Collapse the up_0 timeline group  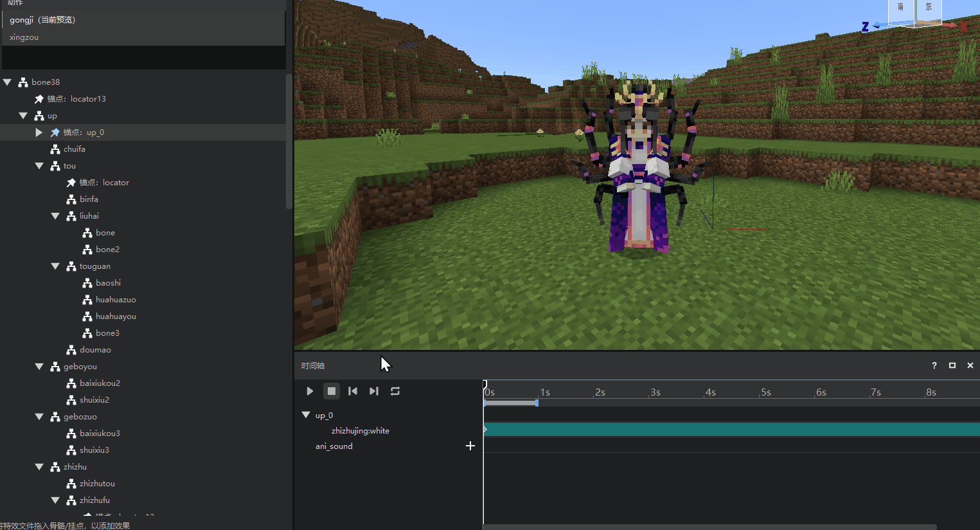[306, 415]
